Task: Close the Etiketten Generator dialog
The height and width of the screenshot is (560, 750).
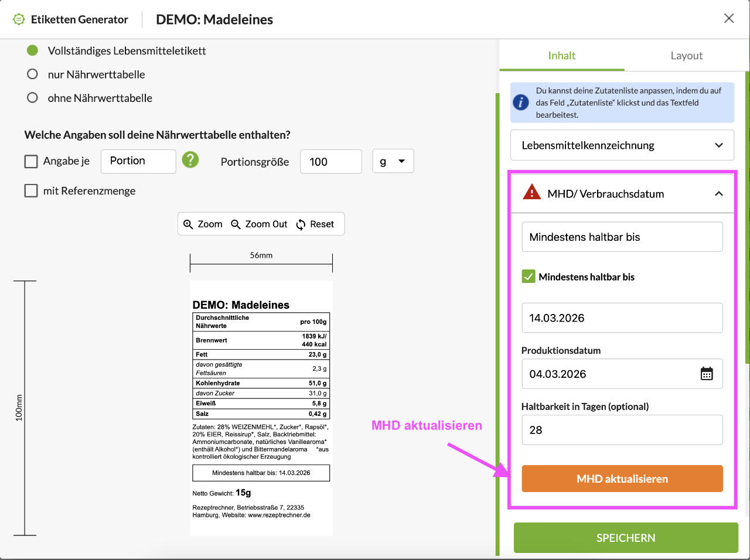Action: (x=729, y=18)
